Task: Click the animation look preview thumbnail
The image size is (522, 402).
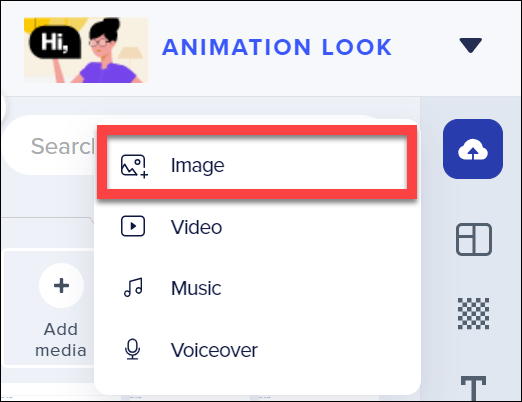Action: coord(86,50)
